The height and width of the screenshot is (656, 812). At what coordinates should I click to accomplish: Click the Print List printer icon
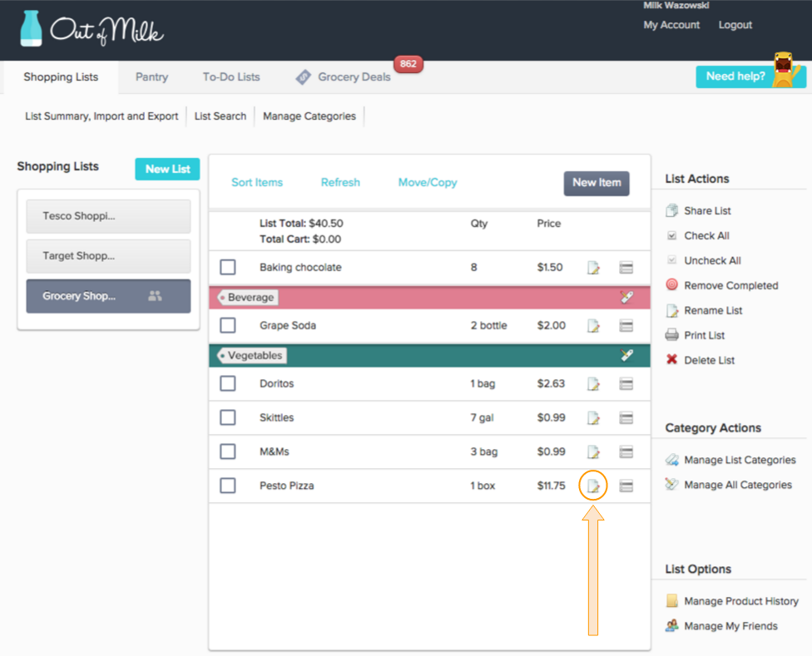pos(671,335)
